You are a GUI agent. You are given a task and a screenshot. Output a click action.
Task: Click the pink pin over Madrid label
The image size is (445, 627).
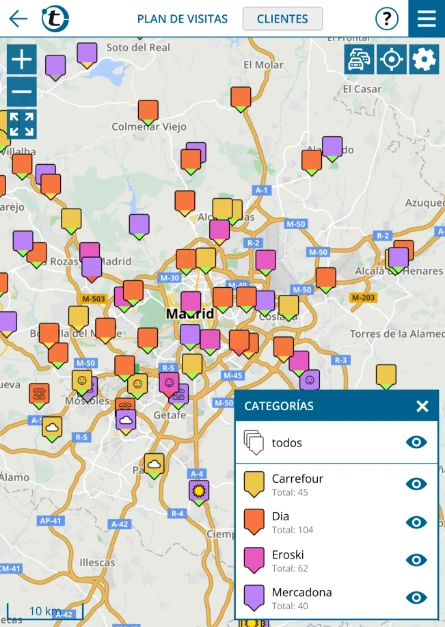(191, 304)
